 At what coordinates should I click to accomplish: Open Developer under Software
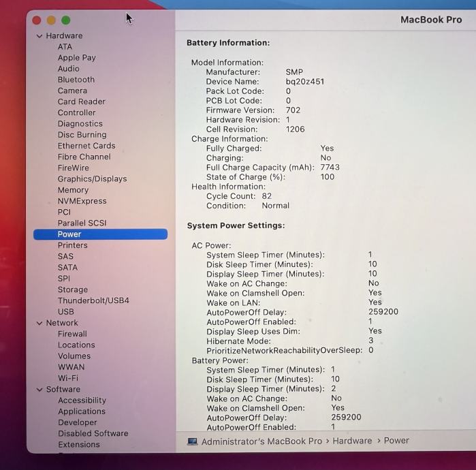pyautogui.click(x=78, y=422)
